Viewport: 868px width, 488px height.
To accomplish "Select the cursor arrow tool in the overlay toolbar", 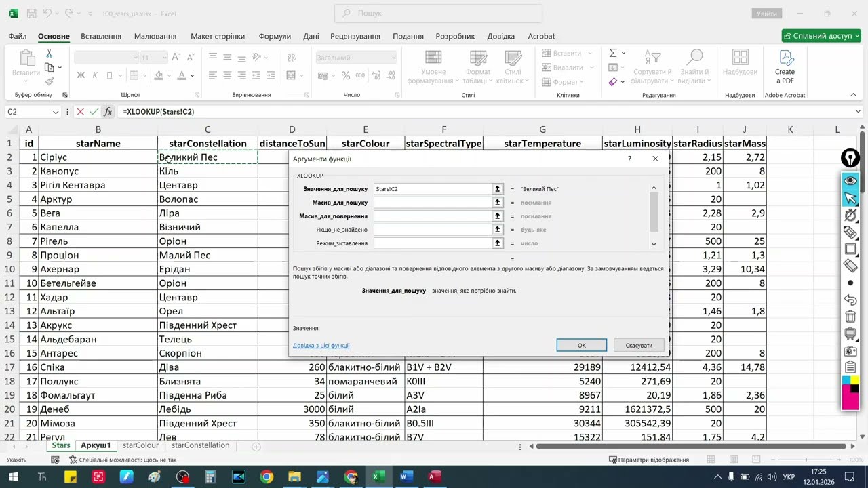I will click(x=850, y=198).
